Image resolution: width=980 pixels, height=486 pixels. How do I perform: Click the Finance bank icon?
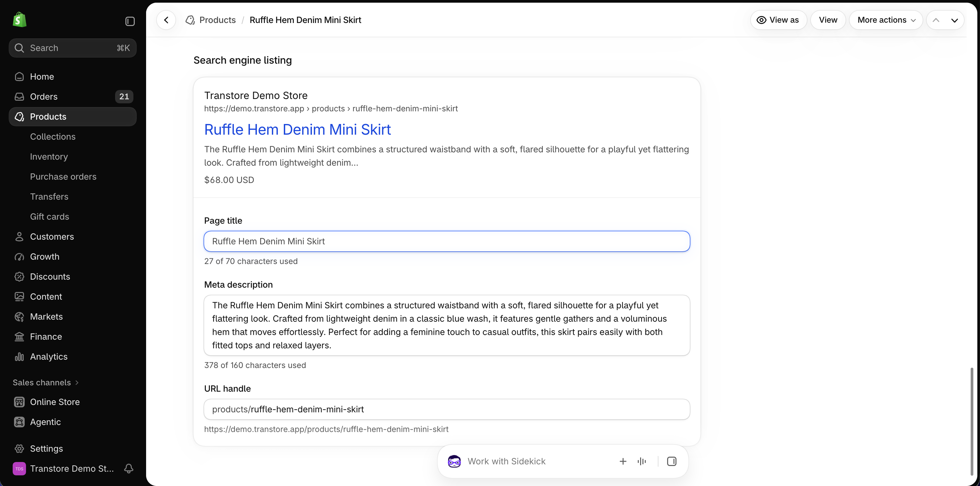(x=19, y=337)
